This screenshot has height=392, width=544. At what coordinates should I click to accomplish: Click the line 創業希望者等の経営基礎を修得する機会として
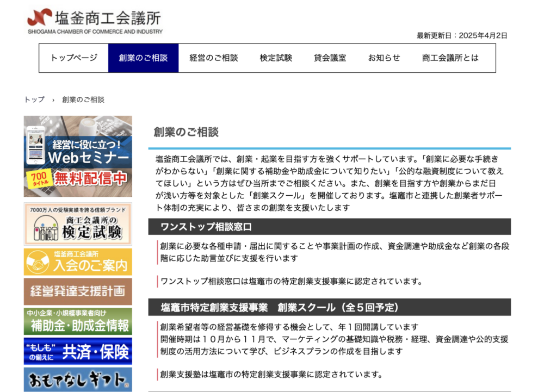(289, 327)
